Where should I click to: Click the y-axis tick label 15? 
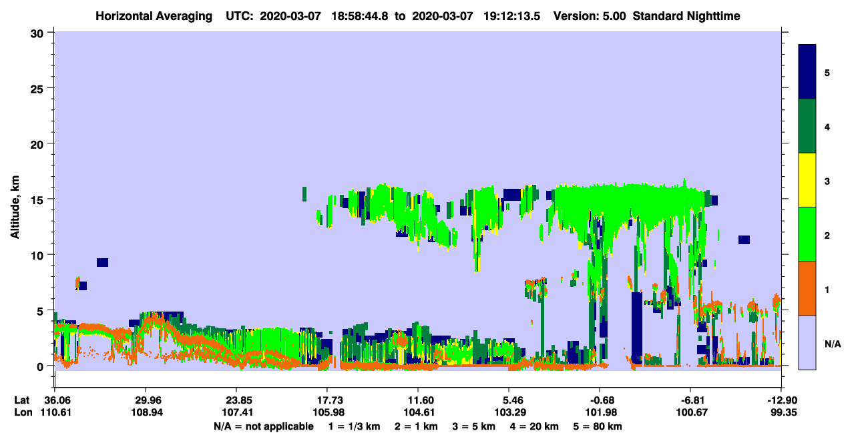tap(38, 199)
